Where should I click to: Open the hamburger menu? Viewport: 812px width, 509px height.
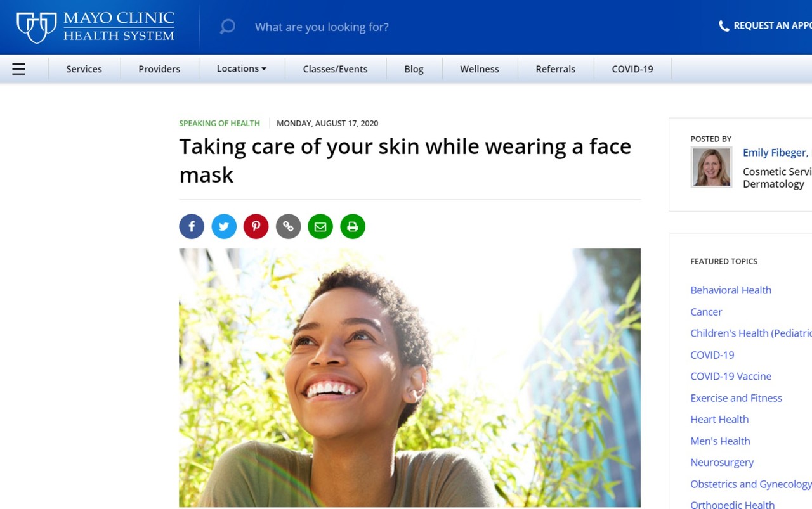coord(19,69)
